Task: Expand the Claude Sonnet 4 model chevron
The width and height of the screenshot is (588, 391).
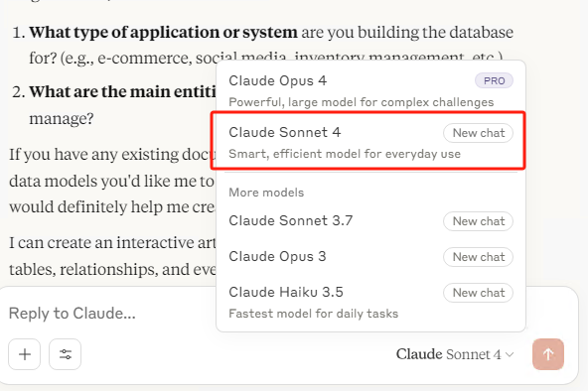Action: point(509,354)
